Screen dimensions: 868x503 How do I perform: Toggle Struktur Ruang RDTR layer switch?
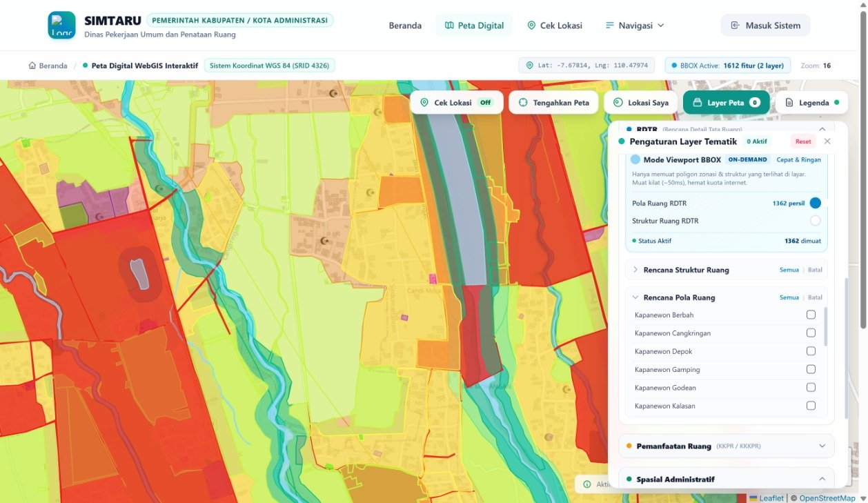coord(815,221)
